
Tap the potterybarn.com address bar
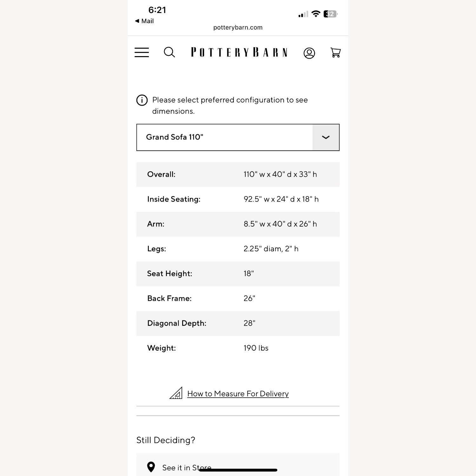238,28
